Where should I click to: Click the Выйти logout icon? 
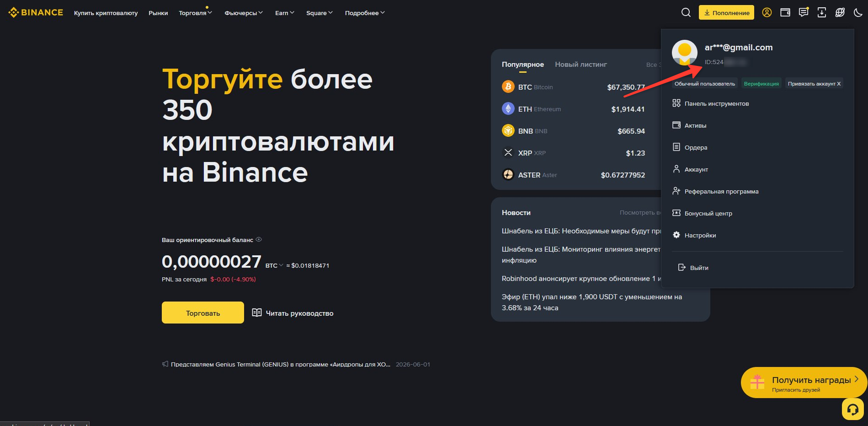click(682, 267)
